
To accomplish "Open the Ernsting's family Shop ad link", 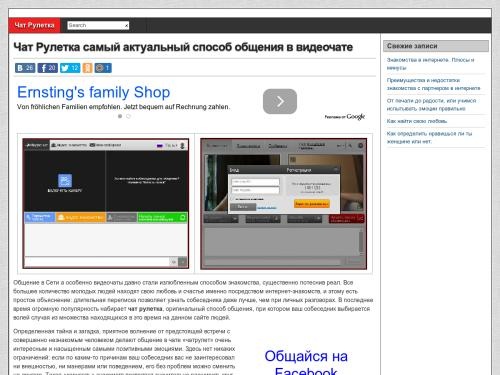I will (x=94, y=92).
